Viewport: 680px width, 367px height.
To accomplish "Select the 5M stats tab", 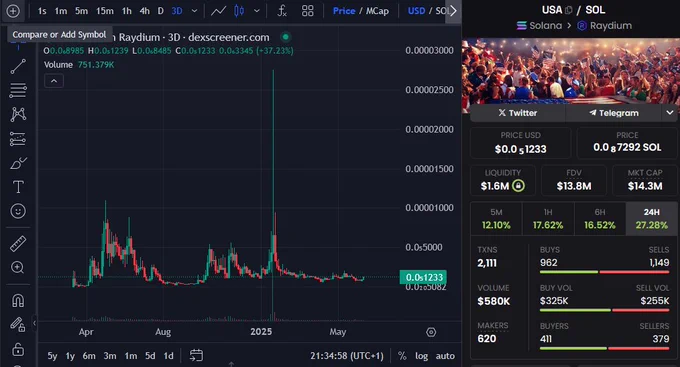I will tap(496, 219).
